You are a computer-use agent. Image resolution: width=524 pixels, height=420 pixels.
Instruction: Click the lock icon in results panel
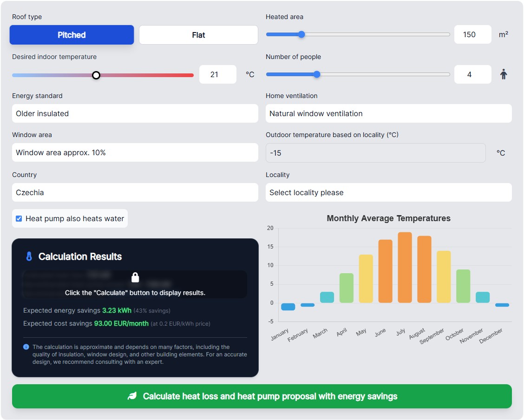135,278
